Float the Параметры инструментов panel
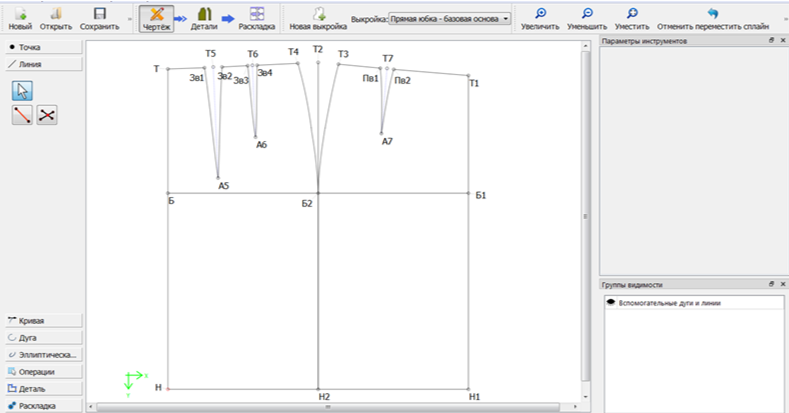 [771, 40]
